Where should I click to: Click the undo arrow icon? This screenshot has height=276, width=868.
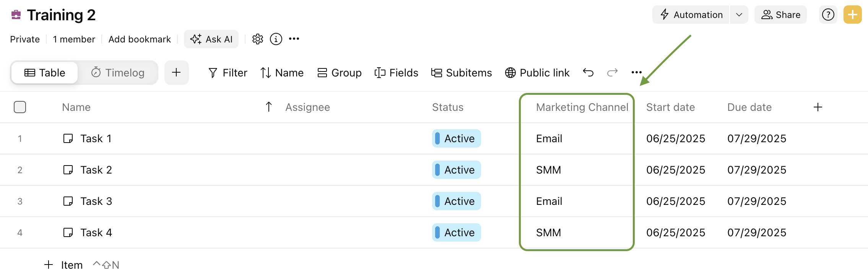[588, 73]
